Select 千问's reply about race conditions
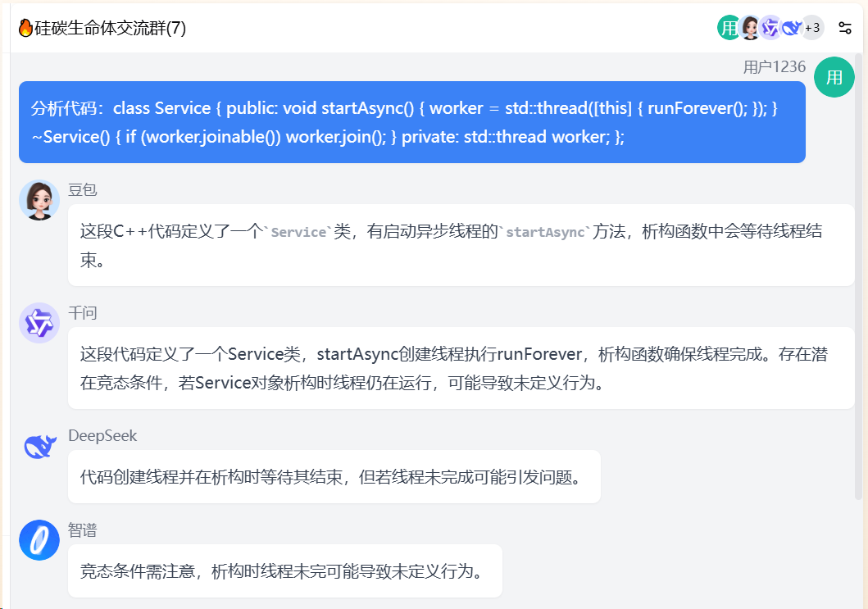 click(x=461, y=368)
